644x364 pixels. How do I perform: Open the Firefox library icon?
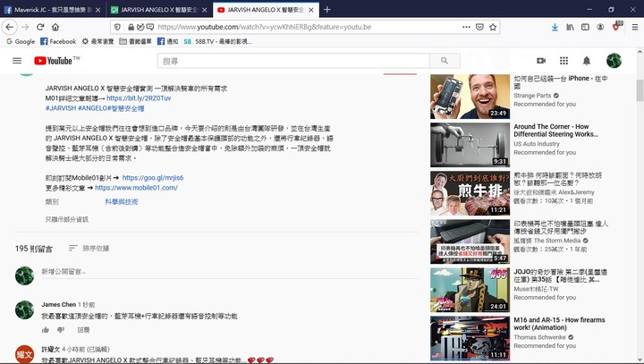coord(570,27)
